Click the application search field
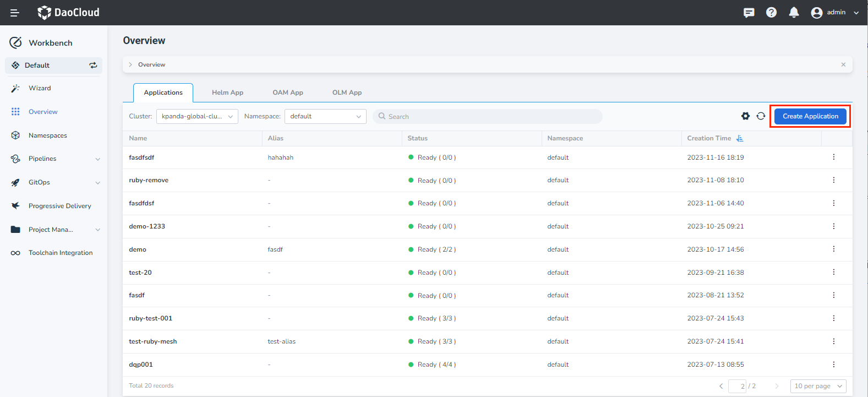The image size is (868, 397). click(488, 117)
